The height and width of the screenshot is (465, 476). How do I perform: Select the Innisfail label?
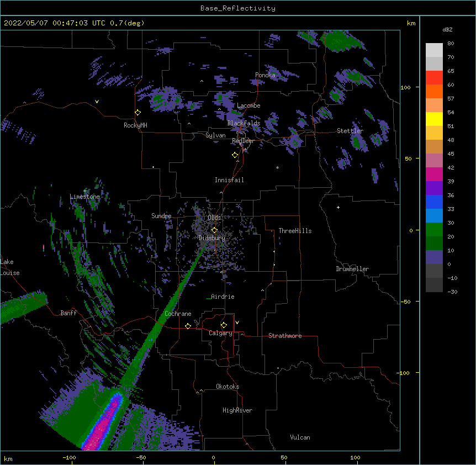click(x=229, y=180)
